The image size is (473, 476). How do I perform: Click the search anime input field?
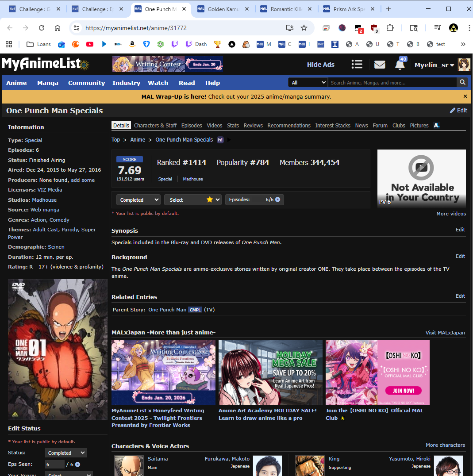(392, 82)
